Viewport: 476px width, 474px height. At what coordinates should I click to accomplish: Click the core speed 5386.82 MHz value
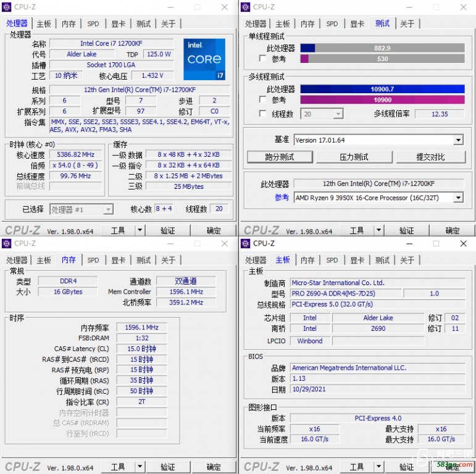point(75,154)
